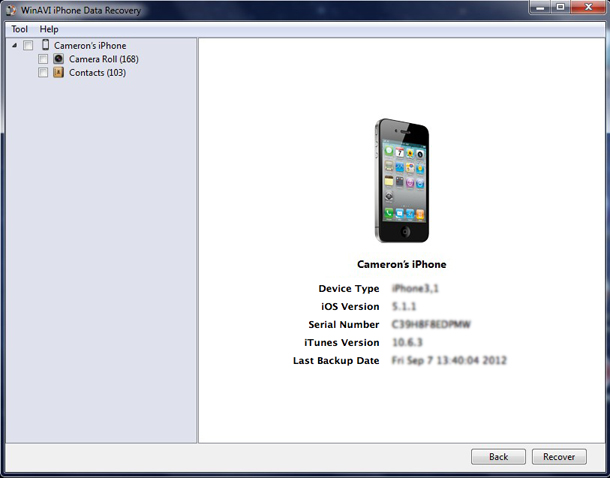The width and height of the screenshot is (610, 478).
Task: Tick the Cameron's iPhone checkbox
Action: 28,46
